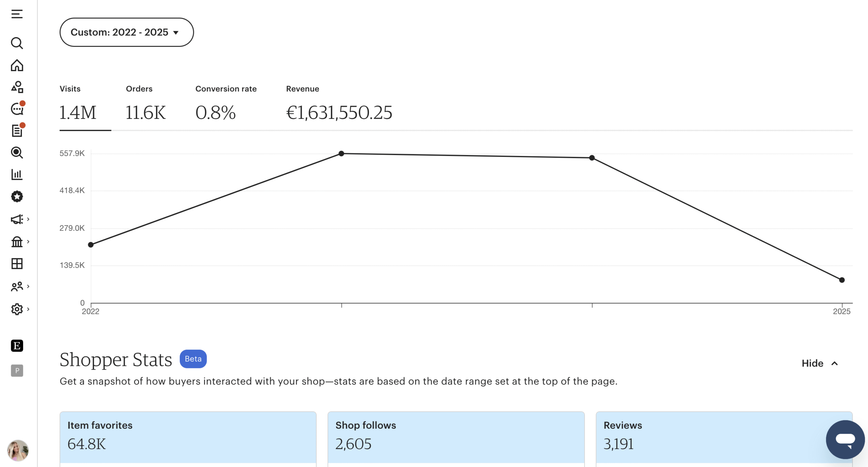This screenshot has height=467, width=868.
Task: Open the Stats bar chart icon
Action: tap(17, 175)
